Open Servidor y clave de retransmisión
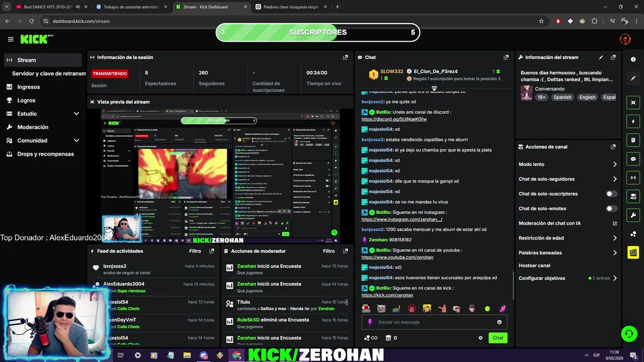This screenshot has height=362, width=644. (x=49, y=73)
